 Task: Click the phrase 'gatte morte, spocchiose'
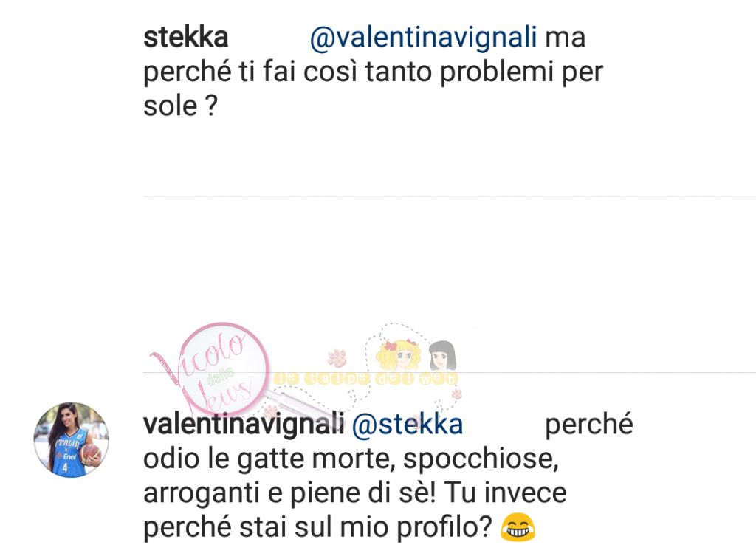click(x=398, y=459)
